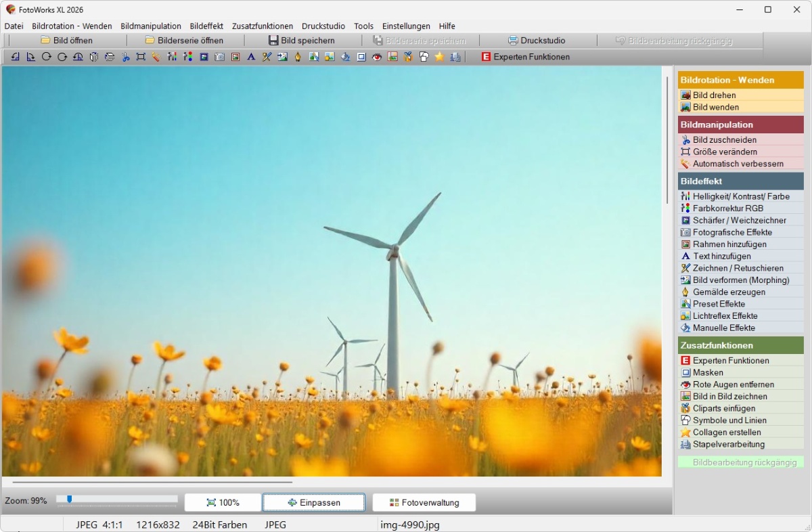Click the resize image icon in the toolbar
812x532 pixels.
(141, 57)
